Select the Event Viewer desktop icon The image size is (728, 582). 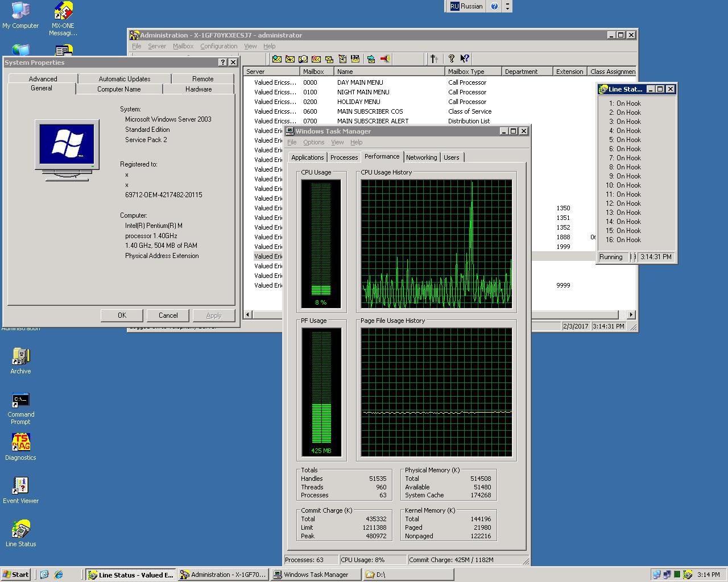click(20, 490)
